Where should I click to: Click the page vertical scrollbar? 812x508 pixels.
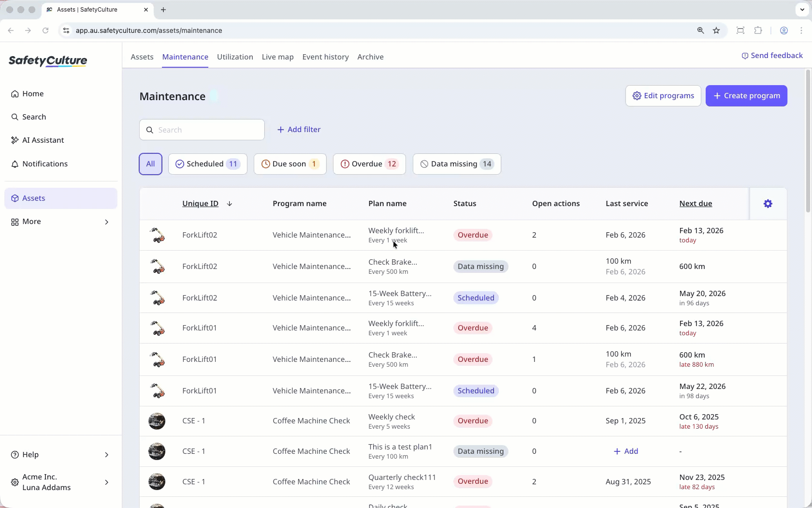(808, 140)
